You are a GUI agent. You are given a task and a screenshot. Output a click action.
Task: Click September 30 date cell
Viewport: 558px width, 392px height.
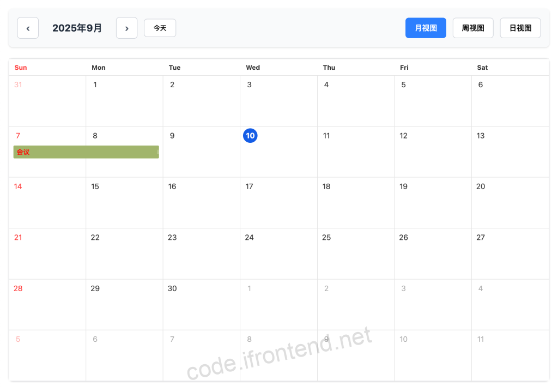[x=202, y=304]
